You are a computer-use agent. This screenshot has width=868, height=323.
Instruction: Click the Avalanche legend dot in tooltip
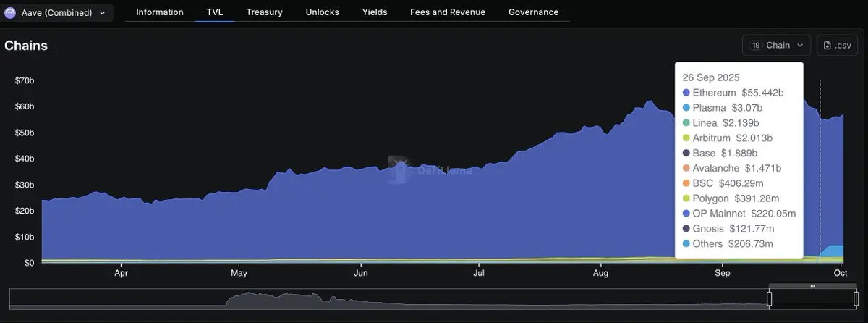[686, 168]
